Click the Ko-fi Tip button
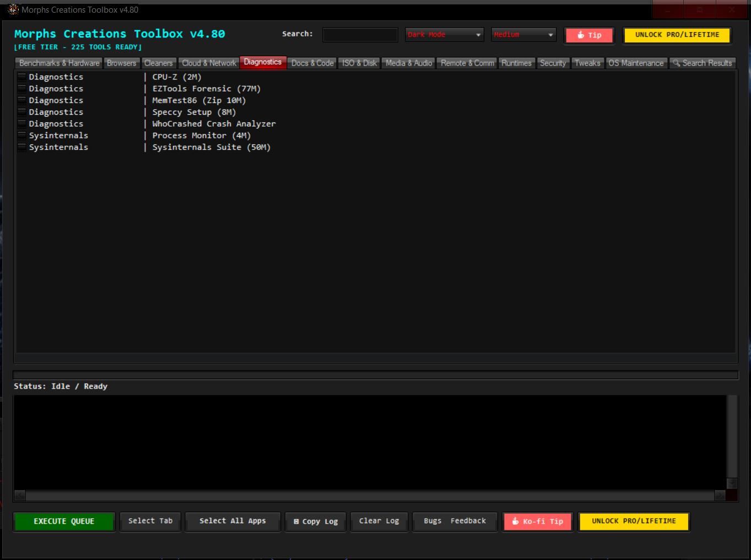Image resolution: width=751 pixels, height=560 pixels. [538, 521]
